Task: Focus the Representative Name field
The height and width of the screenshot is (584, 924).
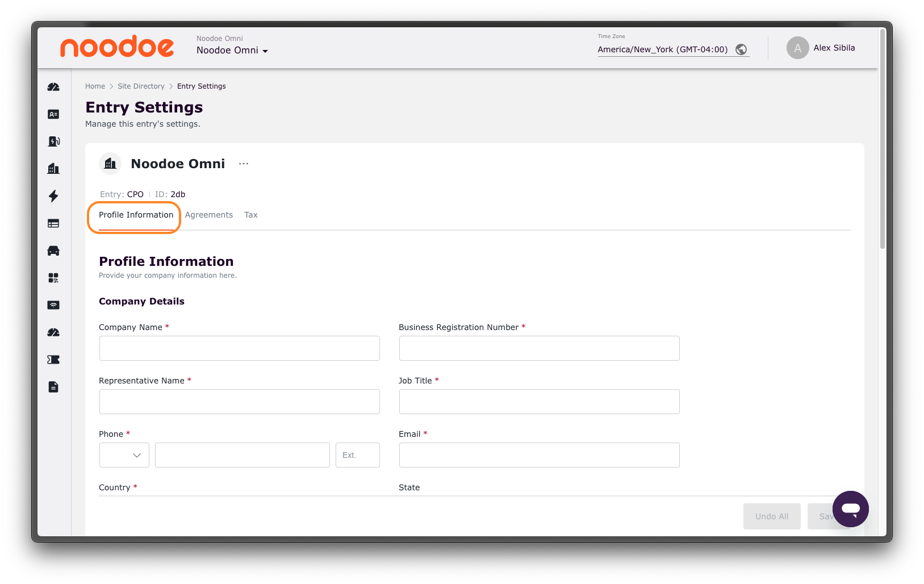Action: click(240, 402)
